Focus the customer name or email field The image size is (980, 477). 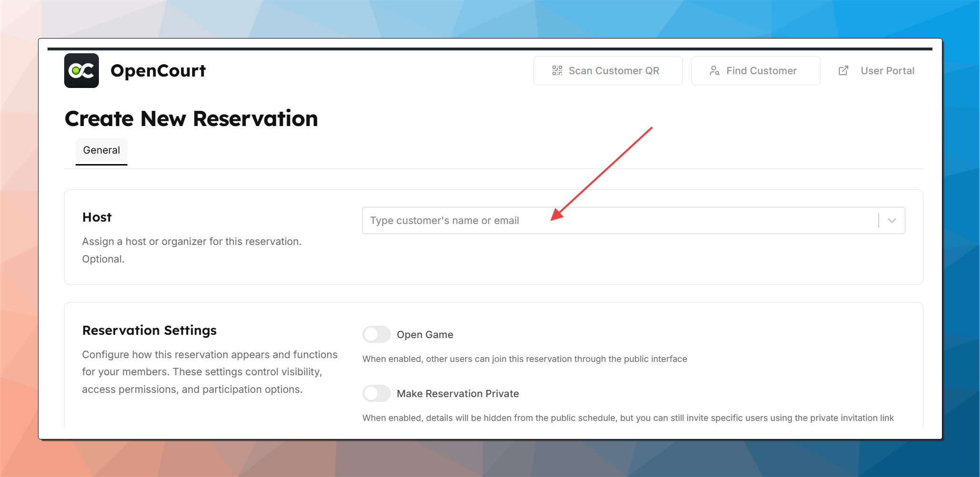(618, 221)
